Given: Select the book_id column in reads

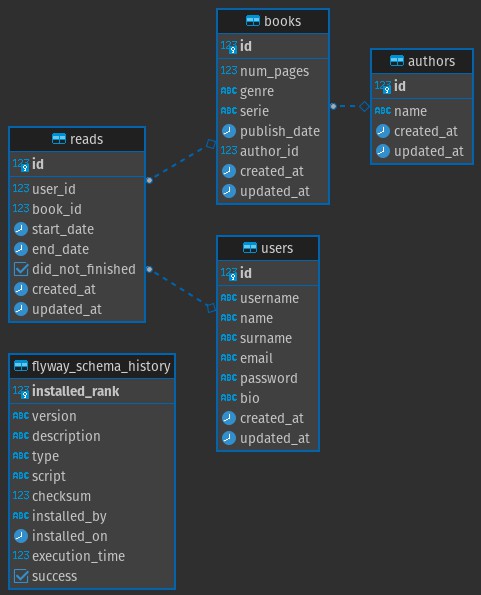Looking at the screenshot, I should [x=77, y=209].
